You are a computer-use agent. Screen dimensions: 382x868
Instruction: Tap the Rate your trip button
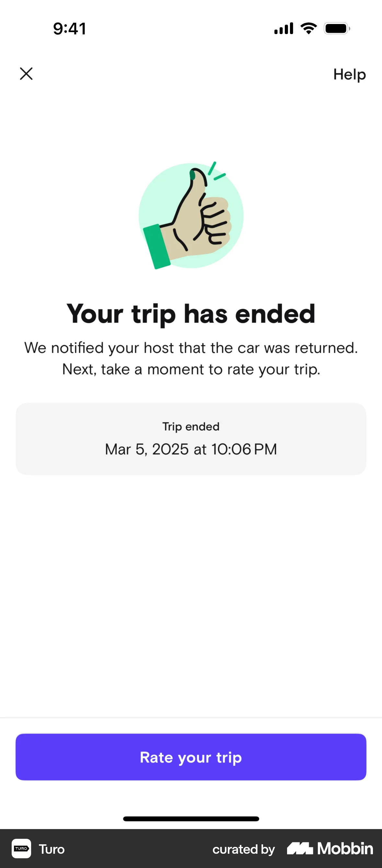[191, 757]
